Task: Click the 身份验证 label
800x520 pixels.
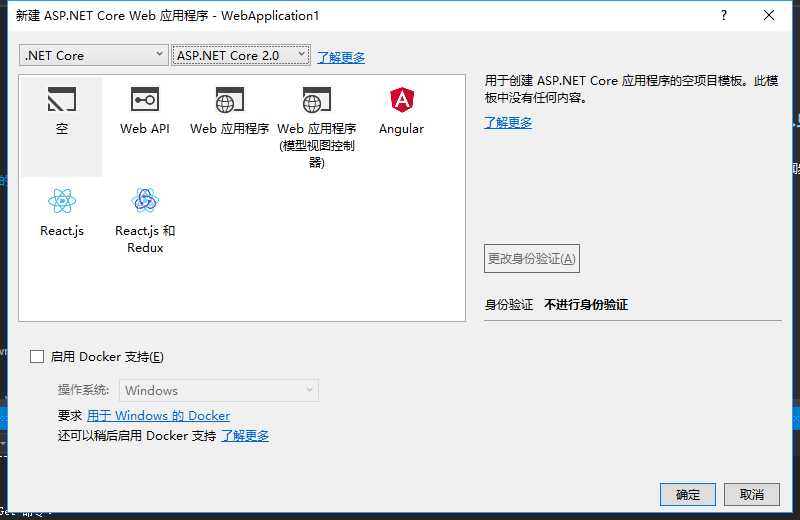Action: [509, 305]
